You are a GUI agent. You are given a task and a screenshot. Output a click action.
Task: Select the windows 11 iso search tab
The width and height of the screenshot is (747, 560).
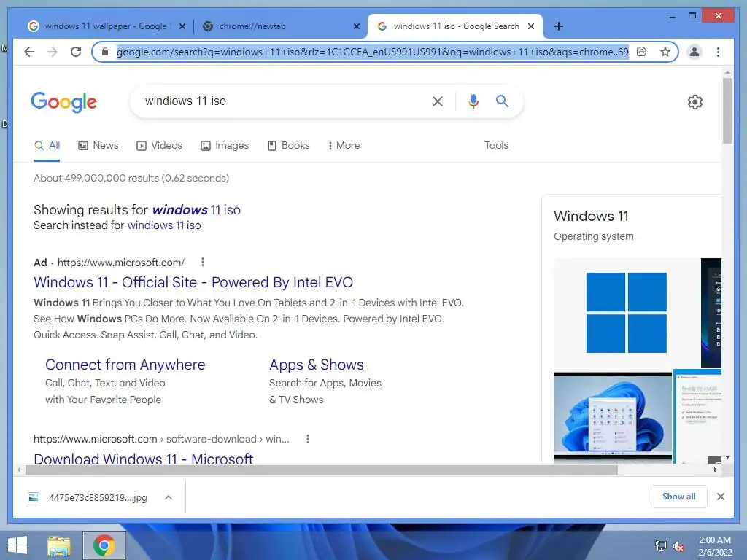tap(455, 26)
